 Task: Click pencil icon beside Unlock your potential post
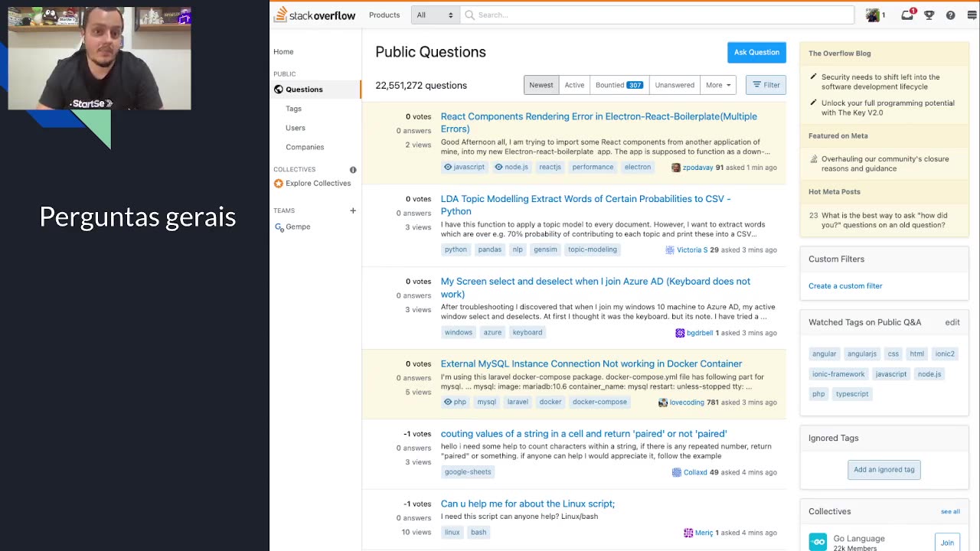[814, 103]
